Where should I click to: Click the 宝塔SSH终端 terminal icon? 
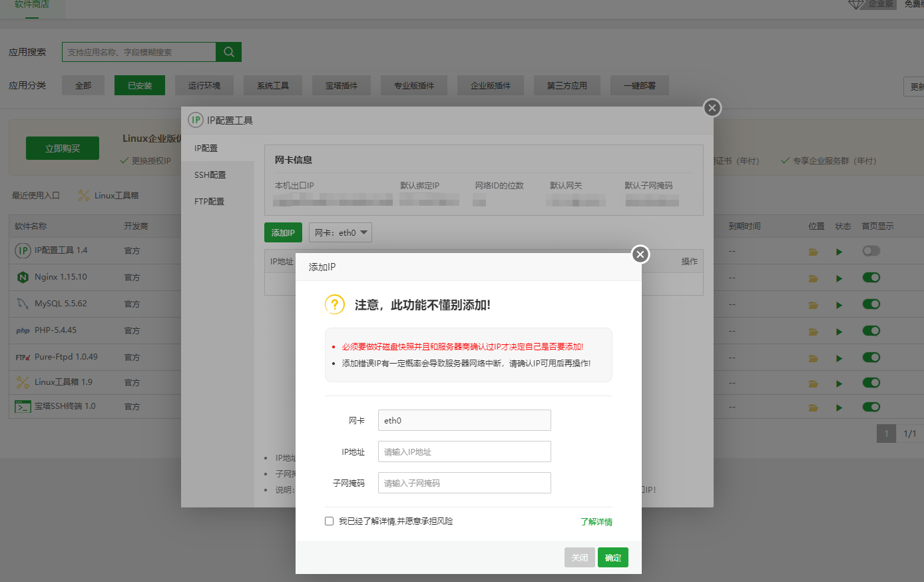click(x=23, y=406)
